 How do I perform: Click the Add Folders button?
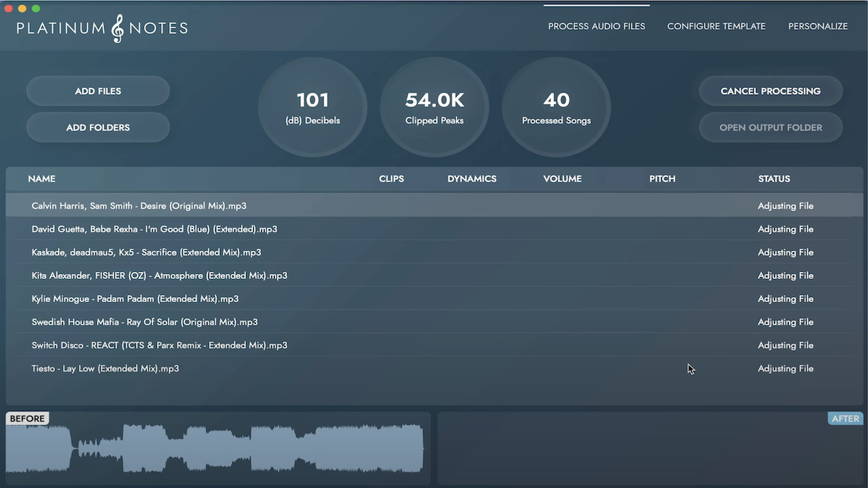tap(98, 127)
